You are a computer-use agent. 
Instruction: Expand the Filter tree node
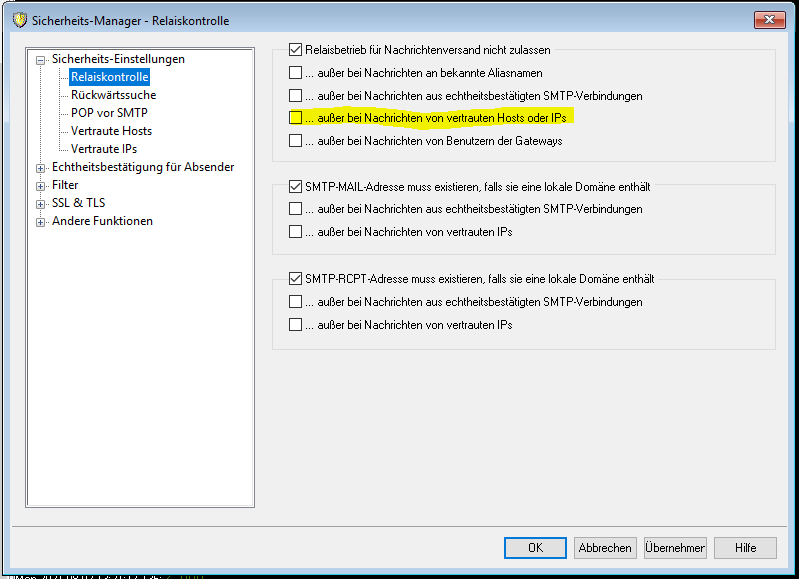[41, 186]
